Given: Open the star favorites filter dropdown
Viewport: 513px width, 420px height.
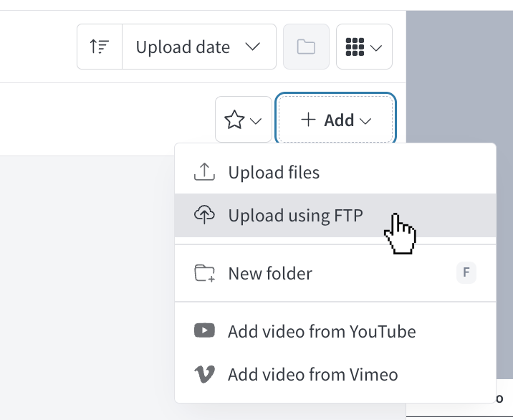Looking at the screenshot, I should [244, 120].
